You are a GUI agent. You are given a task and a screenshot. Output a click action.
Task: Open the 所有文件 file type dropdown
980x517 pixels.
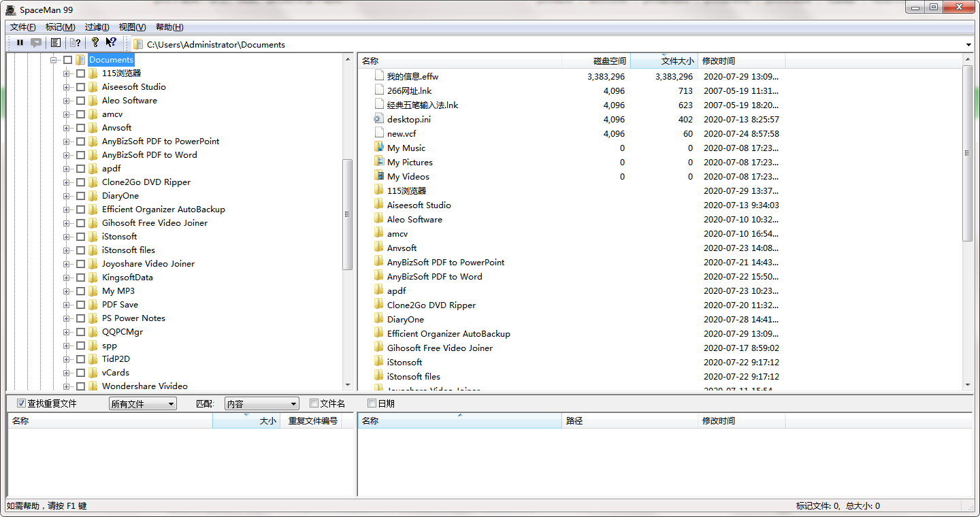coord(142,404)
